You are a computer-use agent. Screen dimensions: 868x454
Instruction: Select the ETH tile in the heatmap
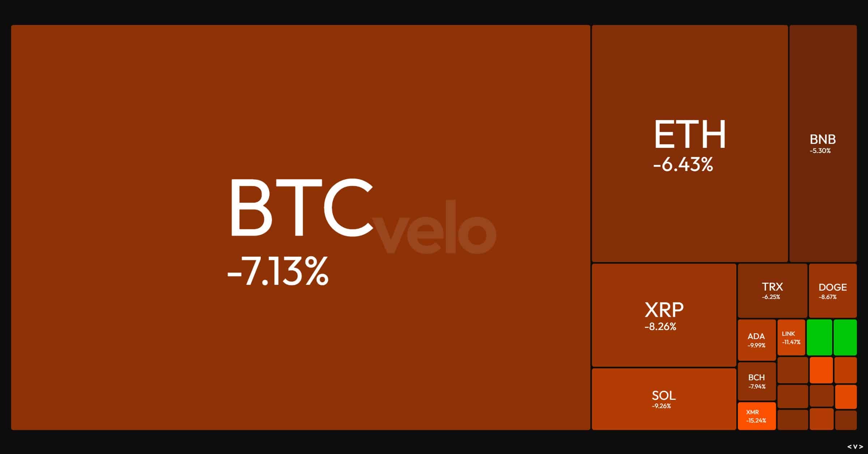point(689,144)
